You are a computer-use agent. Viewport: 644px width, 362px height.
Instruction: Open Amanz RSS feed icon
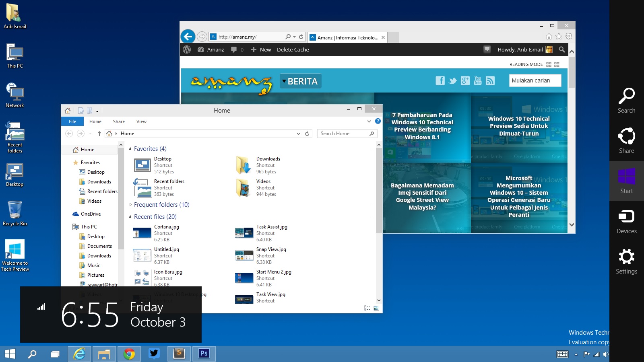coord(490,81)
